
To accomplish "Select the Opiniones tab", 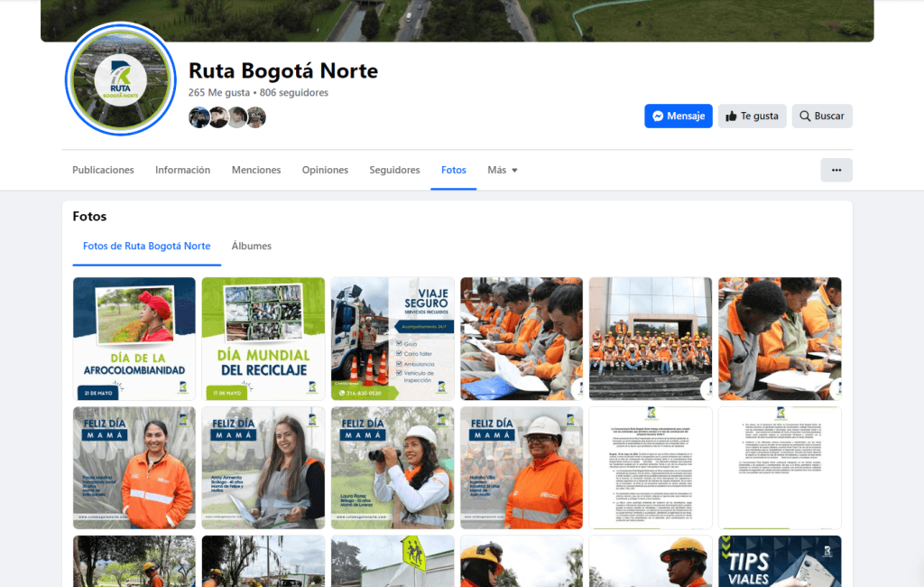I will pos(325,170).
